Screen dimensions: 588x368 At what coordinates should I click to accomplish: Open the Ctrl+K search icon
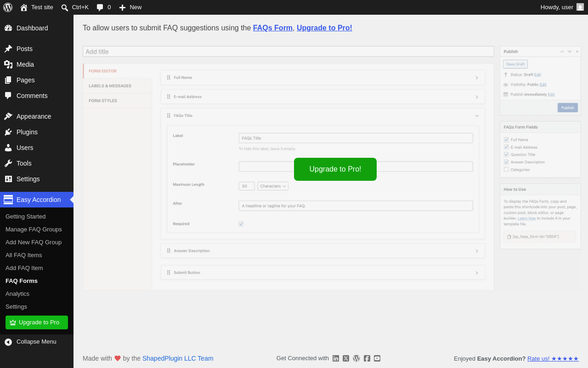[65, 7]
